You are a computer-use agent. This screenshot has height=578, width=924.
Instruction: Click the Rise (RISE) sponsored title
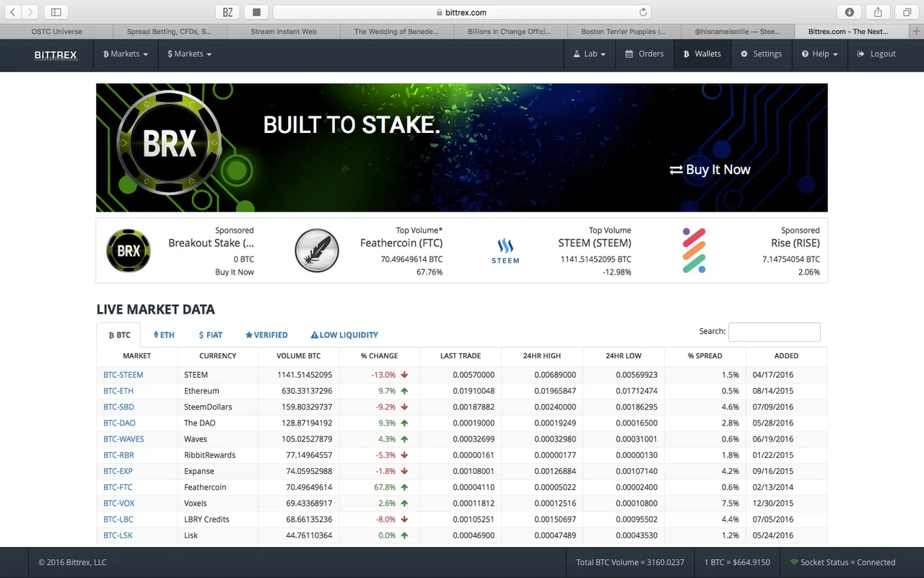tap(796, 243)
